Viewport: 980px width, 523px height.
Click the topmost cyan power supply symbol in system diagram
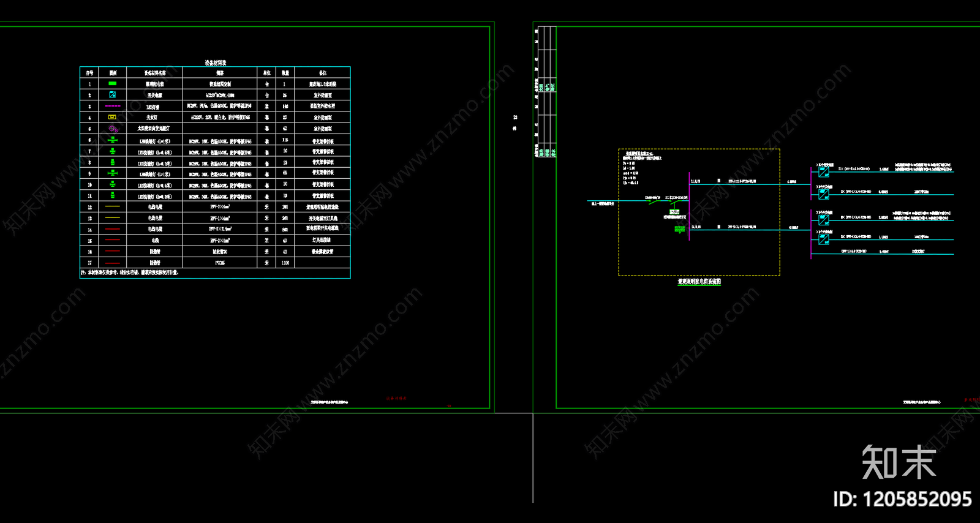823,172
